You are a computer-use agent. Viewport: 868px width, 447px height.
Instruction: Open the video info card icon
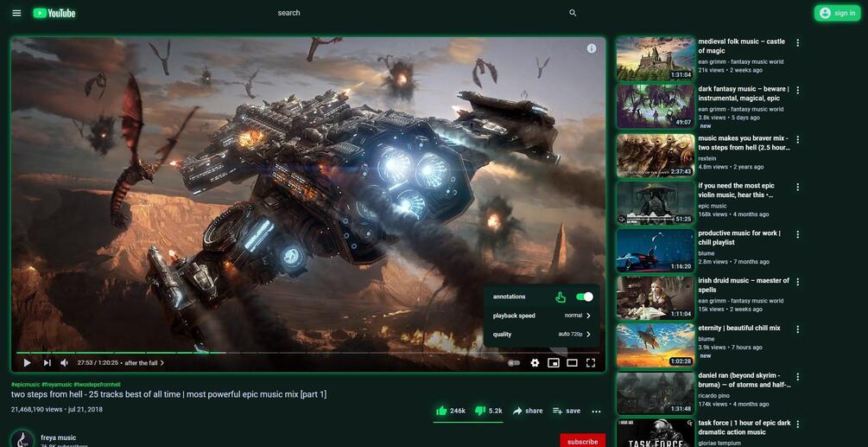[x=592, y=48]
